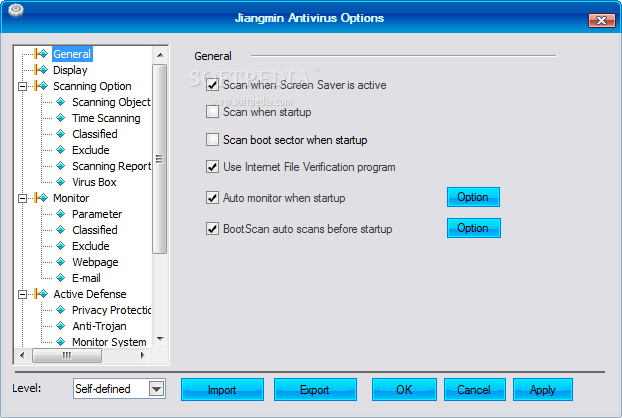Open Scanning Report settings
622x418 pixels.
tap(111, 166)
